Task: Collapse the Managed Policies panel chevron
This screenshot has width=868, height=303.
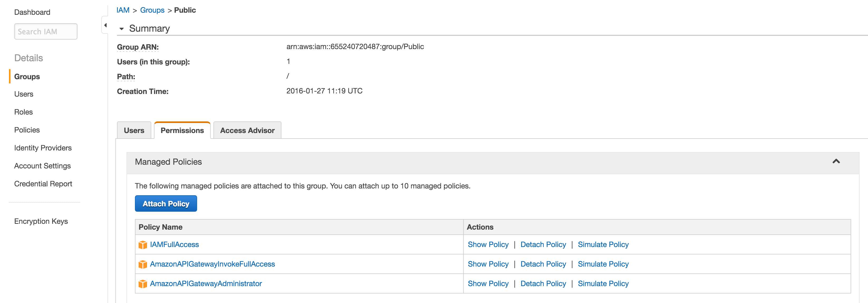Action: click(836, 162)
